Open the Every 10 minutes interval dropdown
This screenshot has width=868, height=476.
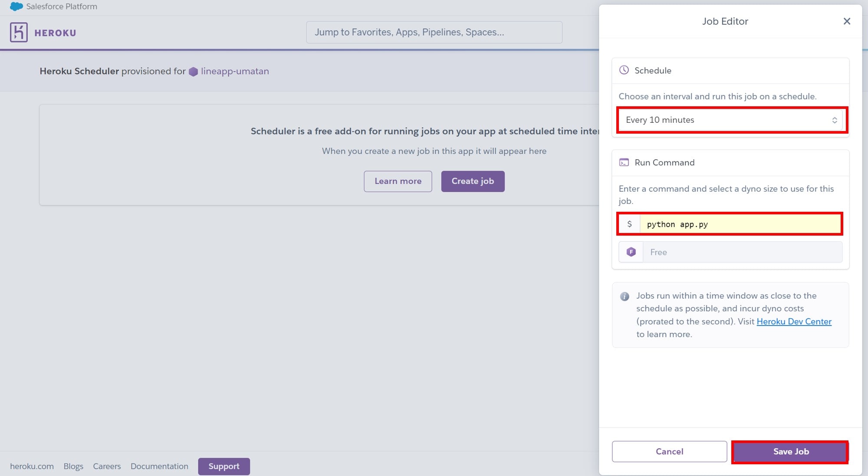pyautogui.click(x=730, y=120)
